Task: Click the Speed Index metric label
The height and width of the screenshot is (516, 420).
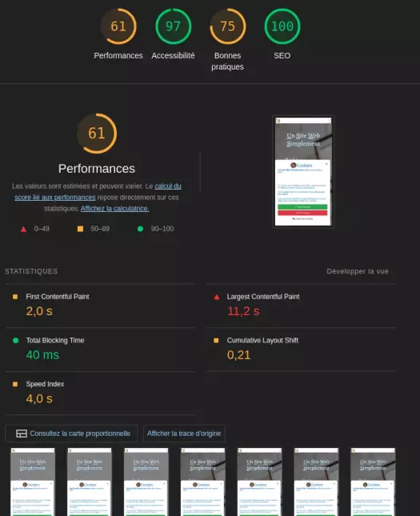Action: [45, 384]
